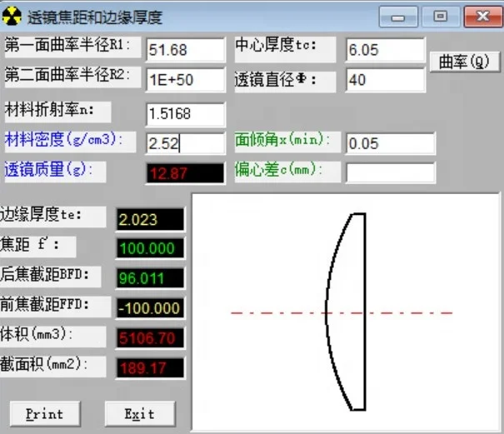Click the lens mass value 12.87
The image size is (504, 434).
tap(185, 173)
